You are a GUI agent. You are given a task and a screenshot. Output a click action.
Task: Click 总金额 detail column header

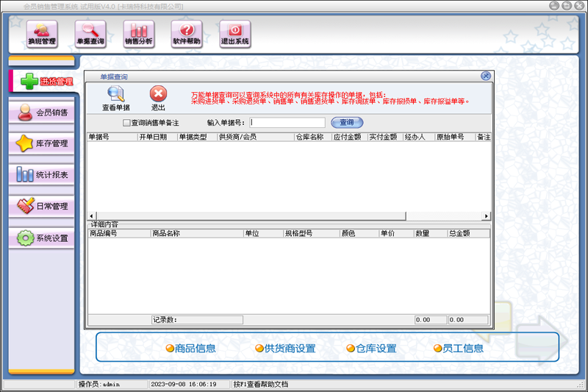tap(468, 233)
